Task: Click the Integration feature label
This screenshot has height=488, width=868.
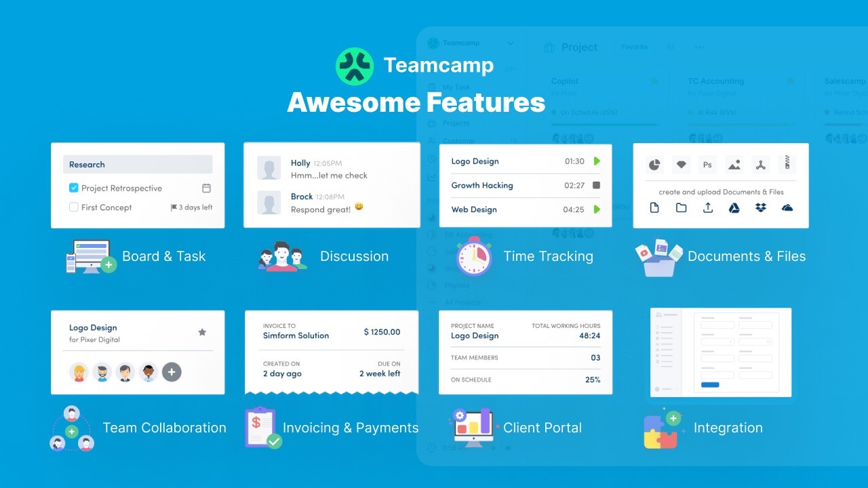Action: (x=728, y=428)
